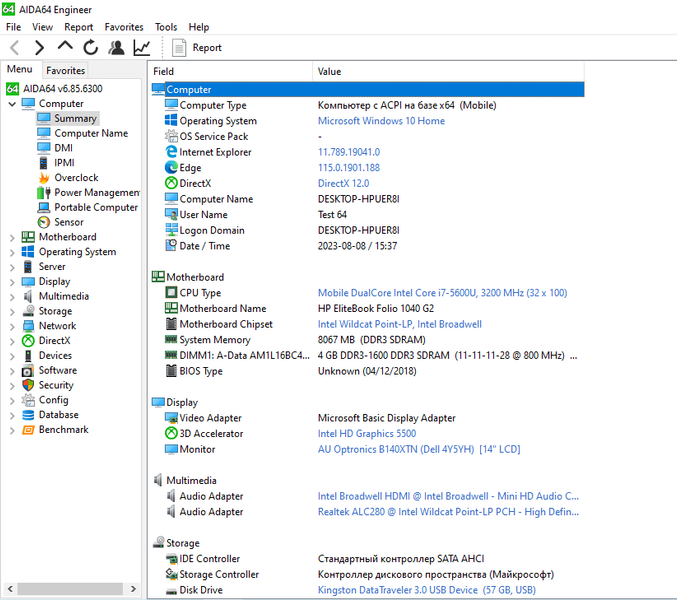The width and height of the screenshot is (677, 600).
Task: Switch to the Menu tab
Action: tap(20, 69)
